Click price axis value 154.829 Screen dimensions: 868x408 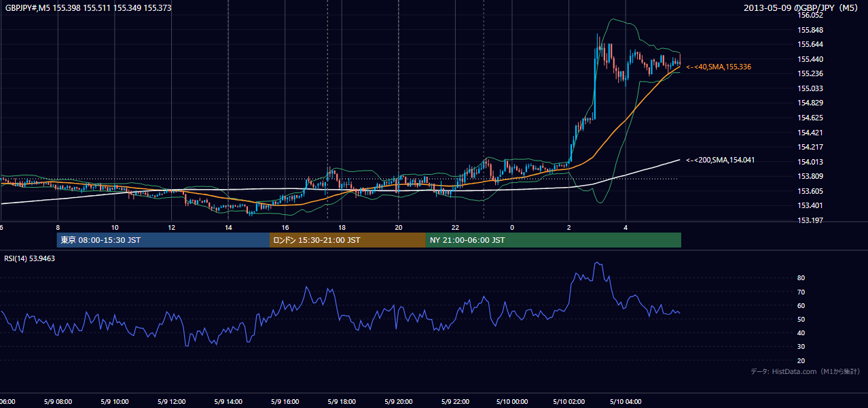click(811, 103)
